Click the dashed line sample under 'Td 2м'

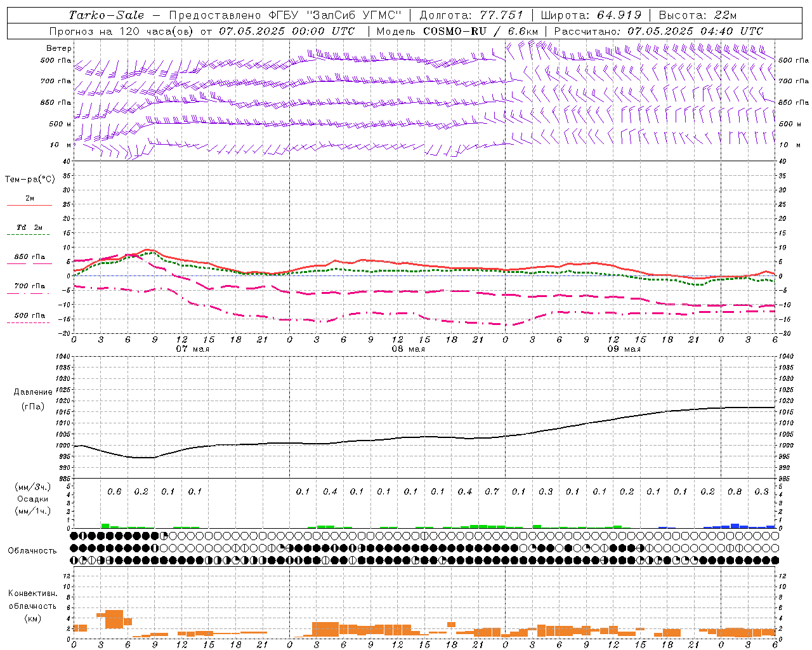pyautogui.click(x=29, y=235)
